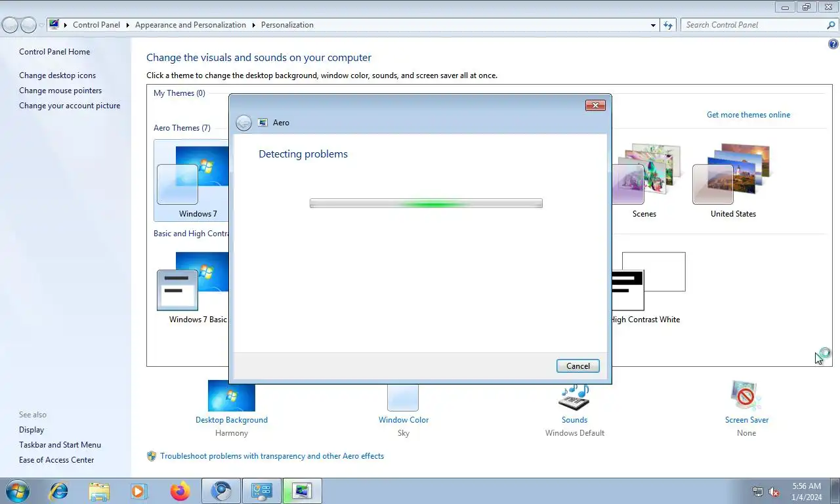Expand arrow after Appearance and Personalization
840x504 pixels.
click(x=253, y=25)
